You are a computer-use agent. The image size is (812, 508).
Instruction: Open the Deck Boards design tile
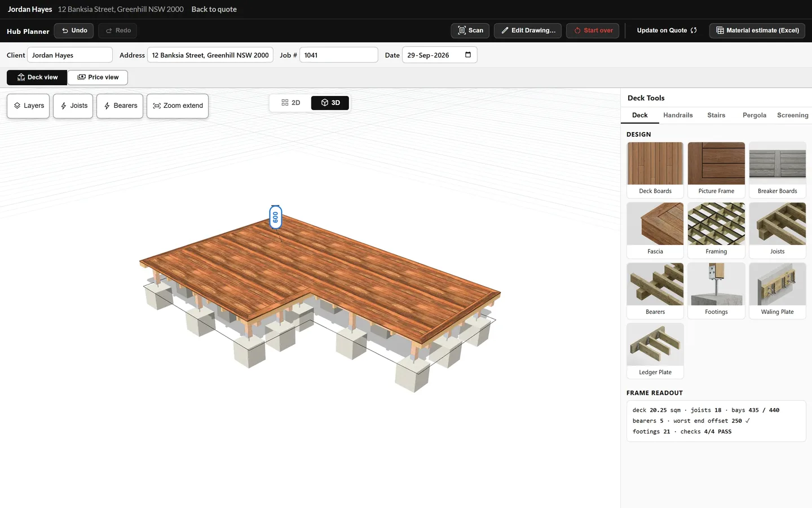tap(655, 170)
